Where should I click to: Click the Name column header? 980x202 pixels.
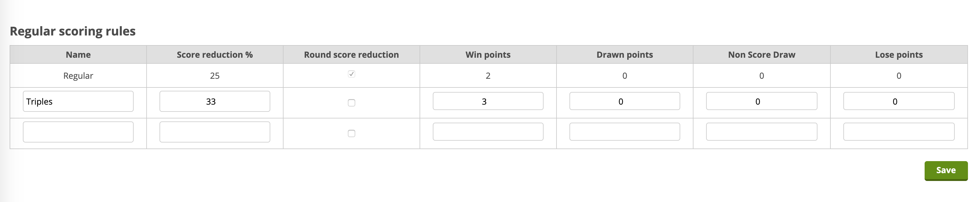point(78,55)
